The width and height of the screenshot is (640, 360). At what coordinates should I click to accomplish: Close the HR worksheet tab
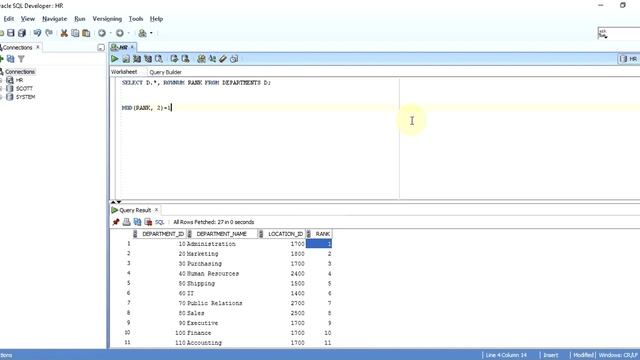coord(132,47)
